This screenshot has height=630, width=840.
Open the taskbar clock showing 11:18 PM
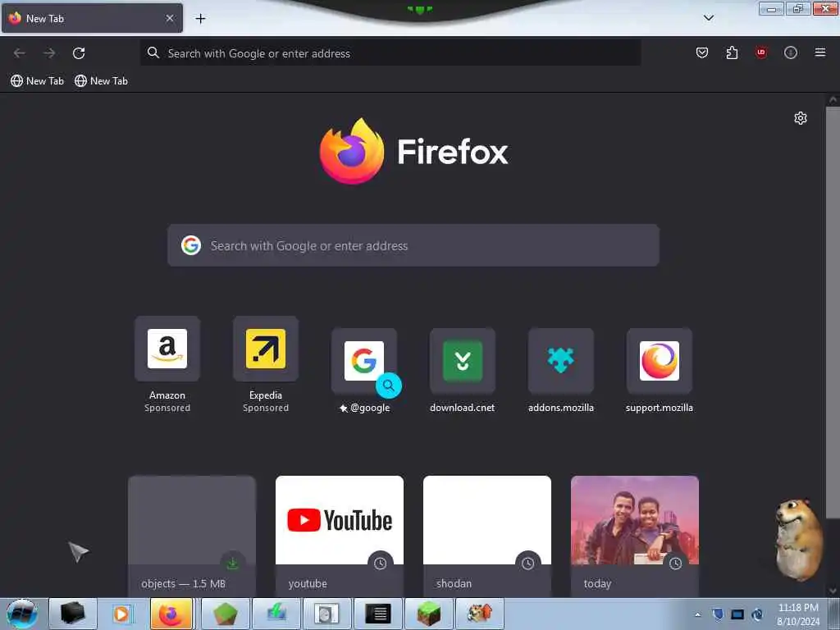[x=798, y=614]
